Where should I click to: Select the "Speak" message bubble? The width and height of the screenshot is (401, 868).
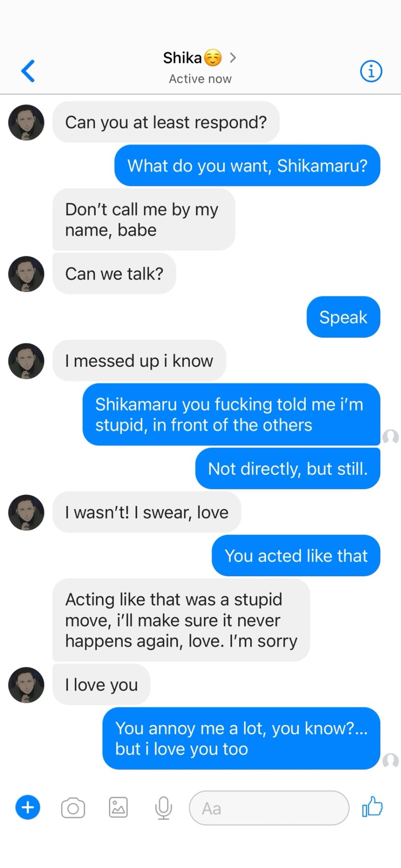click(x=343, y=317)
